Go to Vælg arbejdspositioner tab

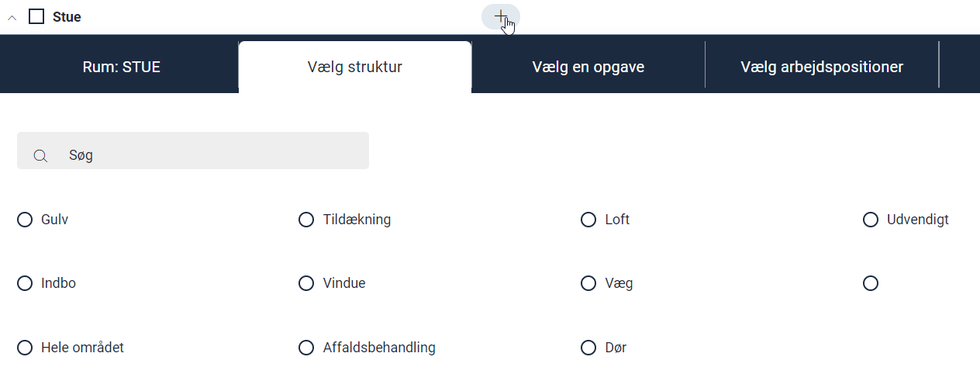[822, 67]
